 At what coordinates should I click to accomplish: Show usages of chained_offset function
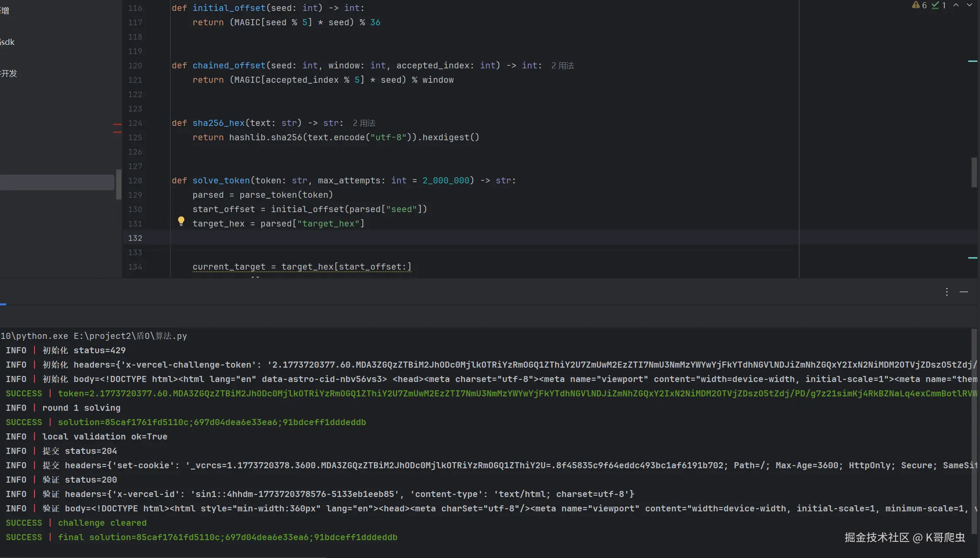pos(562,65)
